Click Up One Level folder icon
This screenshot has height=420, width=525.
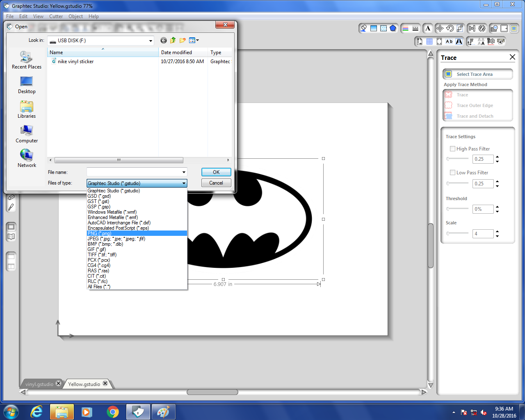(173, 40)
